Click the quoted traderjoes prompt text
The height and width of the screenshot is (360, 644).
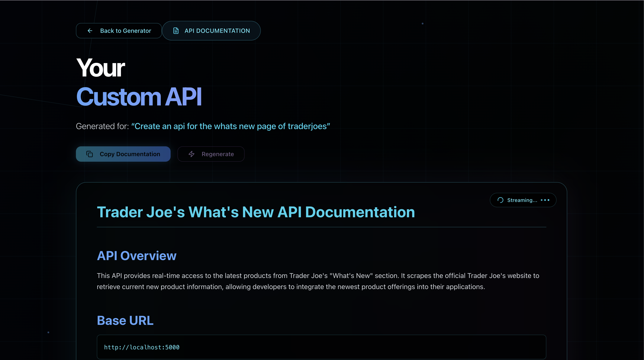231,126
